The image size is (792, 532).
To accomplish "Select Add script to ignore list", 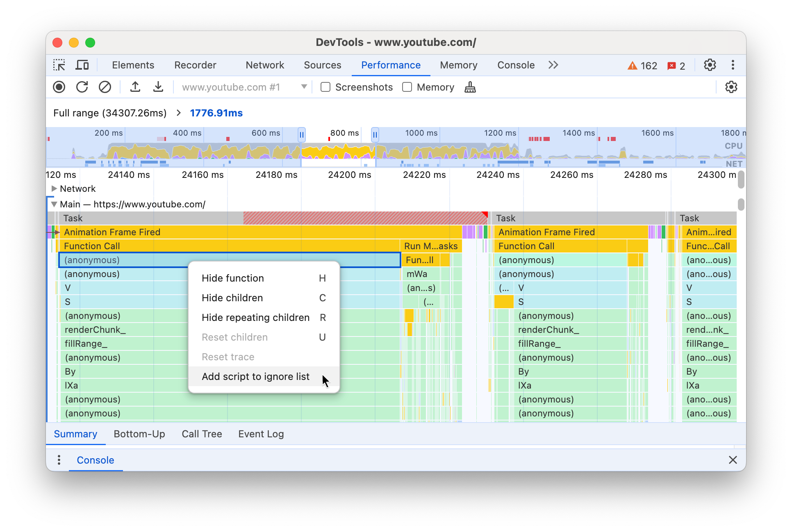I will (x=255, y=376).
